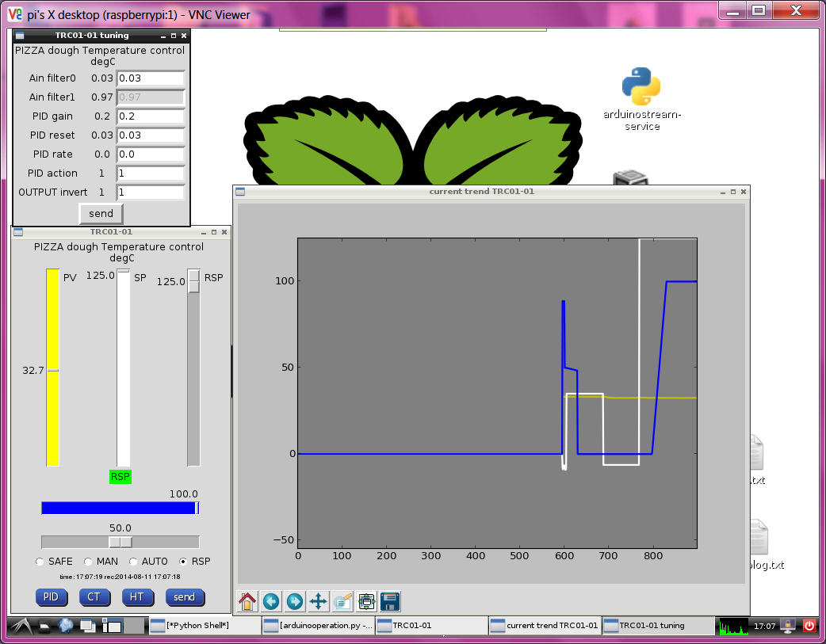Activate the pan axes tool
Viewport: 826px width, 644px height.
(x=319, y=601)
